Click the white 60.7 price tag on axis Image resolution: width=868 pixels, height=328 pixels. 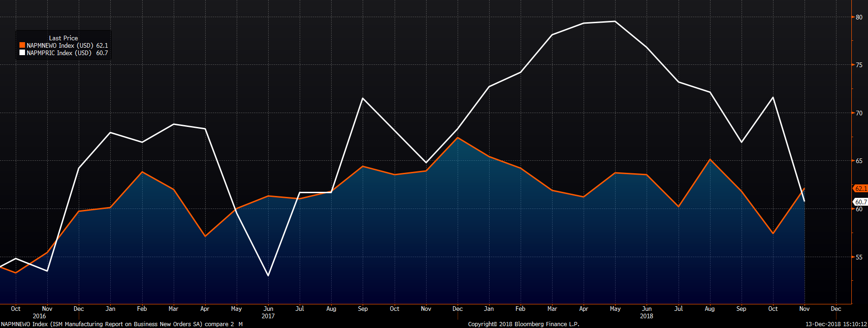(861, 202)
